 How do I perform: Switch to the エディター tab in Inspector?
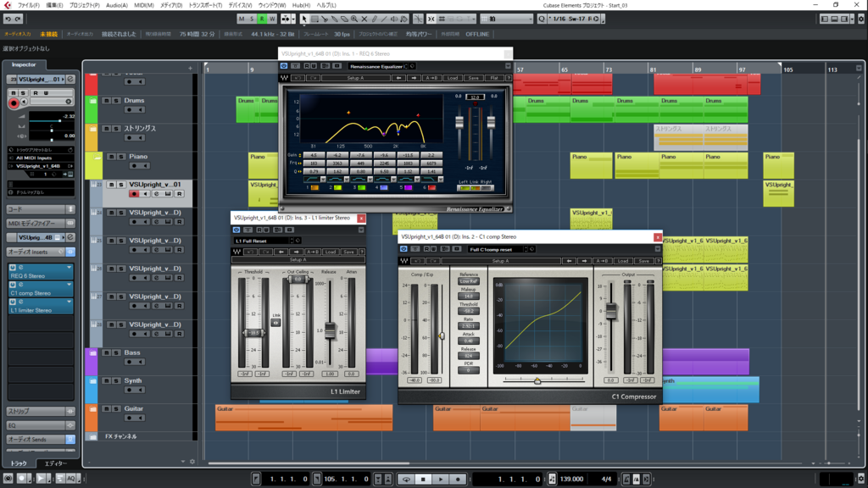(55, 463)
